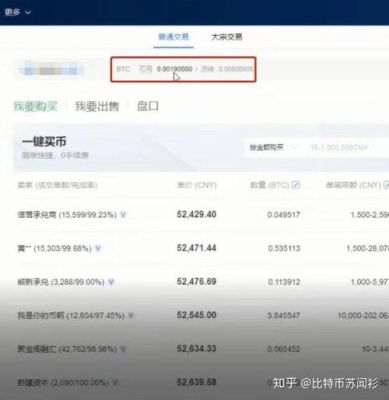Open the 按金额购买 dropdown
The width and height of the screenshot is (389, 400).
(273, 147)
